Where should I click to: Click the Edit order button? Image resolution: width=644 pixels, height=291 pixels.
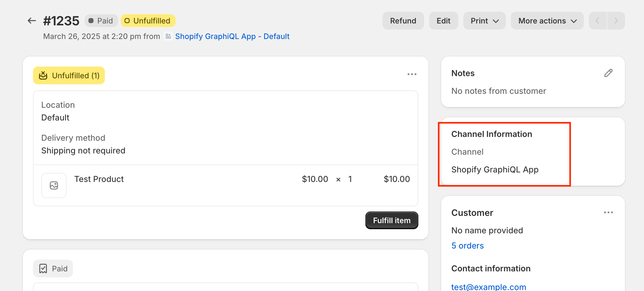point(443,21)
